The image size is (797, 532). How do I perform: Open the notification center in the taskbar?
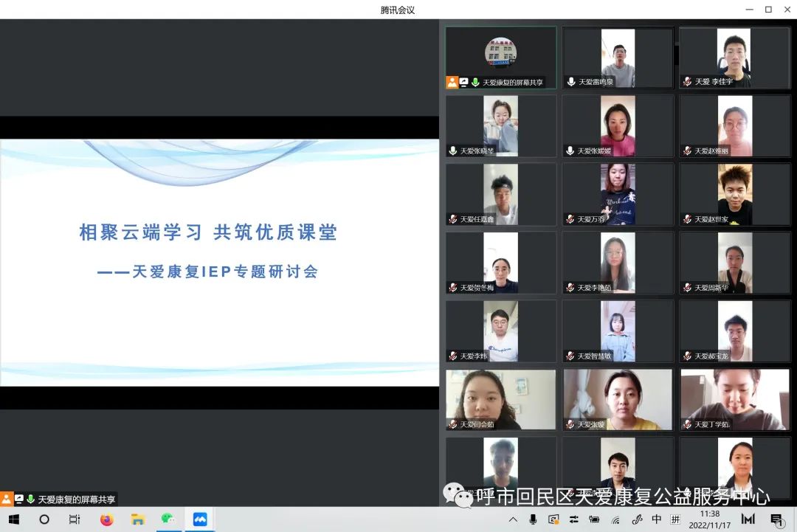776,519
